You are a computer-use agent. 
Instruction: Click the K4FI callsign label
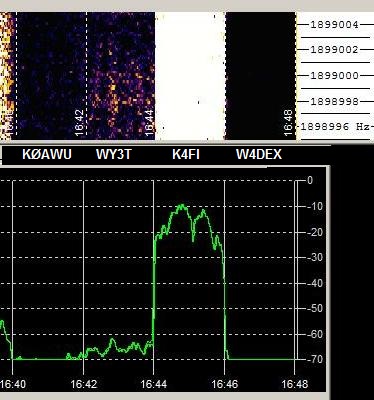point(186,154)
